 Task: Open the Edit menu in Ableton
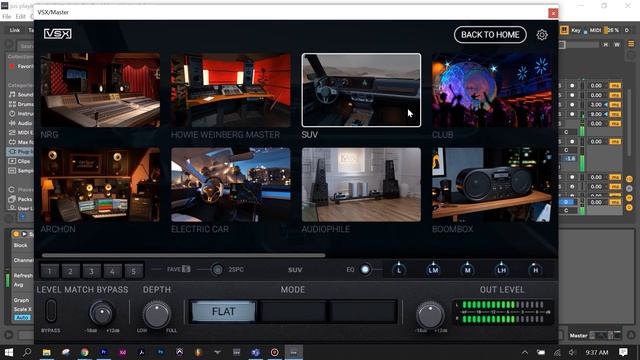click(x=20, y=17)
